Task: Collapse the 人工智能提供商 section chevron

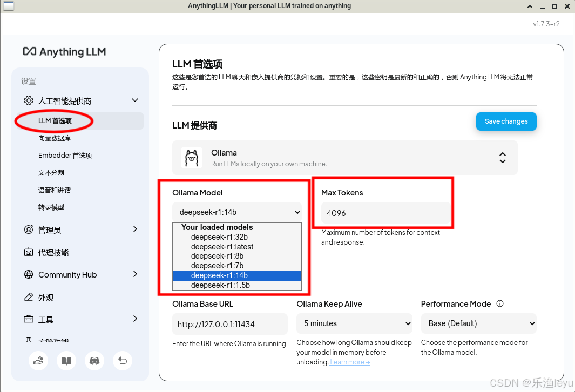Action: 135,100
